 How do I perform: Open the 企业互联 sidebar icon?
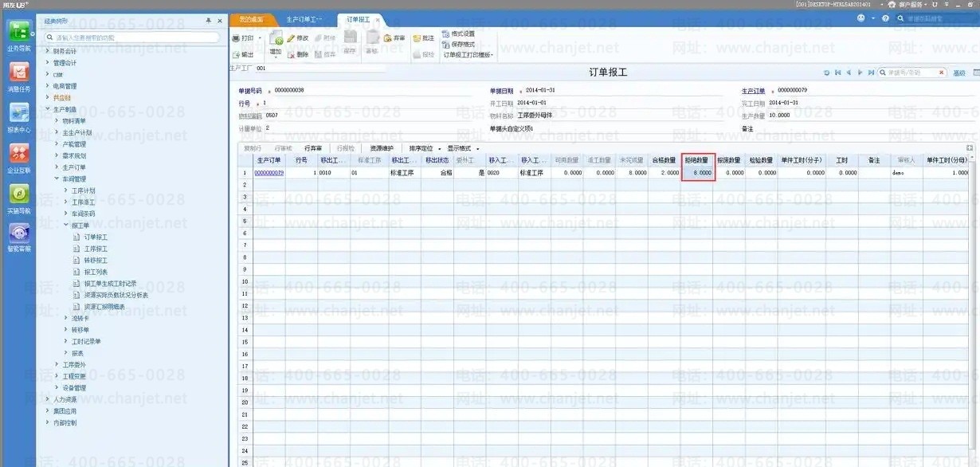[19, 153]
